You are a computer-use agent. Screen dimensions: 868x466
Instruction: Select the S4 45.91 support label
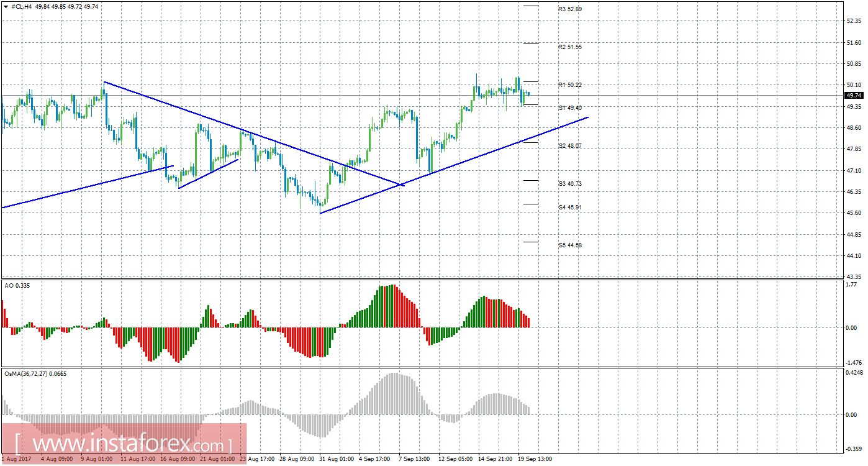coord(570,206)
